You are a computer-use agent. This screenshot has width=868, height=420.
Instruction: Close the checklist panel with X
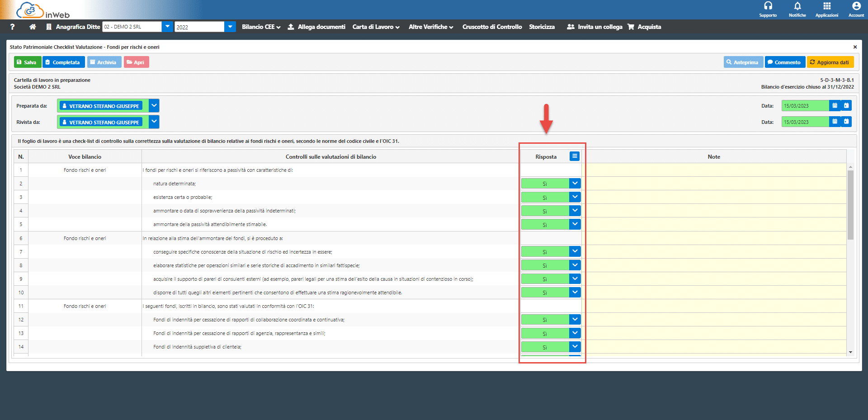point(855,47)
